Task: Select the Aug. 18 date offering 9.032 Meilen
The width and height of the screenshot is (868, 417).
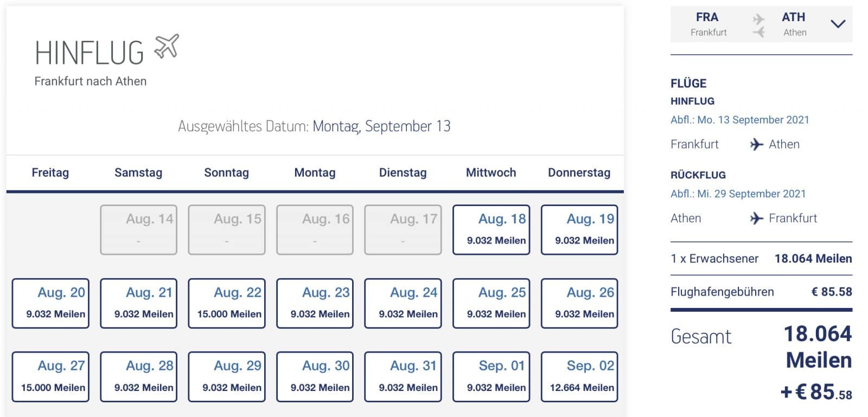Action: coord(491,229)
